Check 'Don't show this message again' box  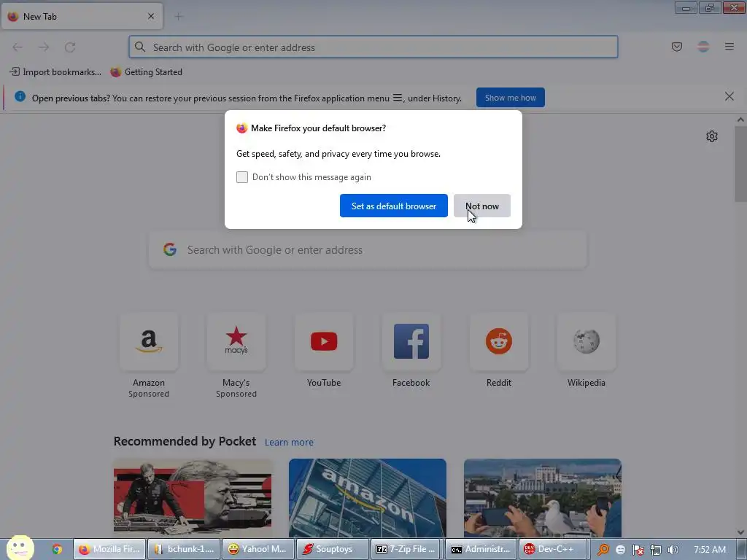tap(242, 177)
